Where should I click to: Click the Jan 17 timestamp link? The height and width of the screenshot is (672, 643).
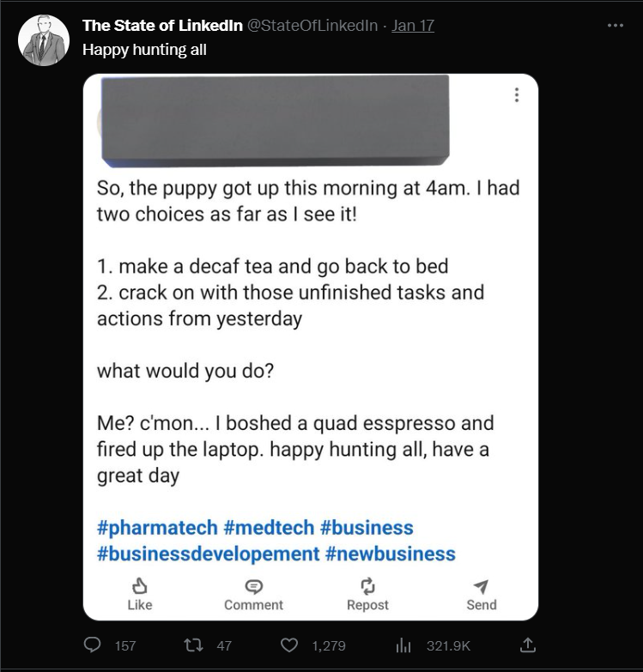tap(413, 26)
